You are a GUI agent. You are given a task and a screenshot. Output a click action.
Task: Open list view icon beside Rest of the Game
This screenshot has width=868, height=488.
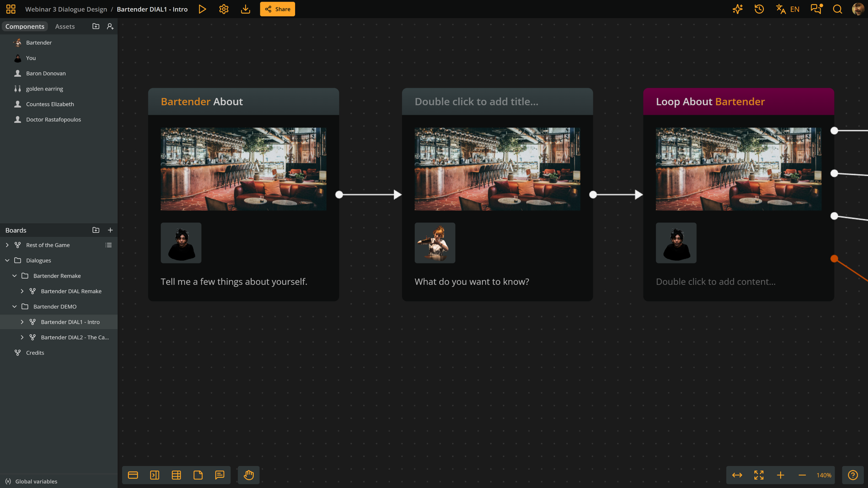pyautogui.click(x=108, y=245)
